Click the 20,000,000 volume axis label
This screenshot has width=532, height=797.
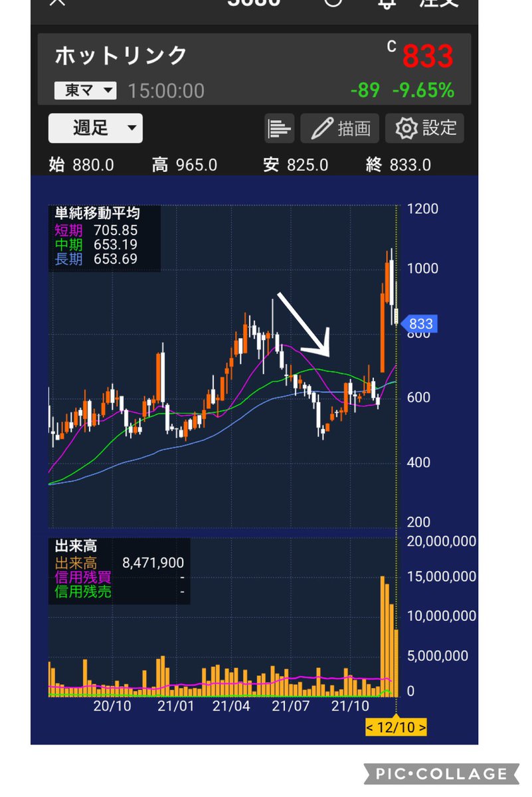coord(441,541)
